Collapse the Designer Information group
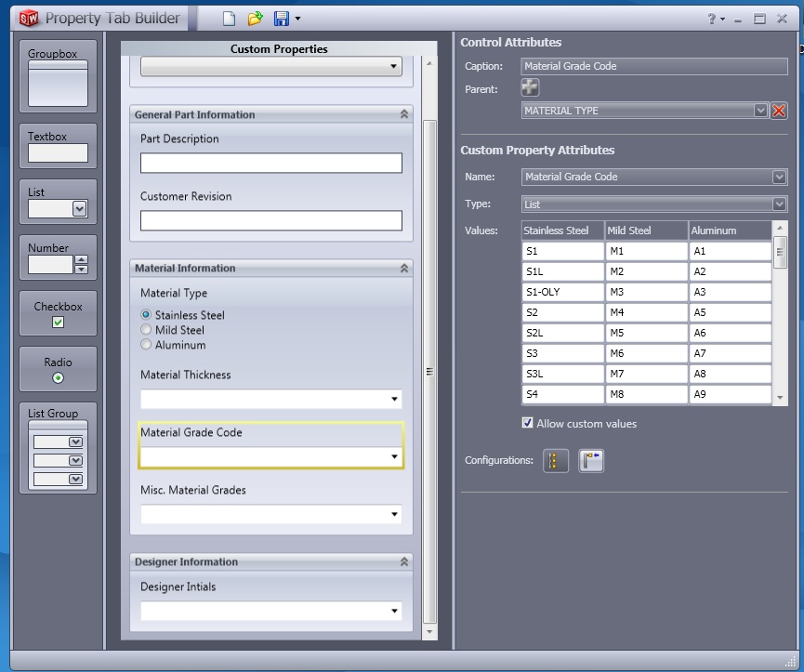 [x=404, y=561]
